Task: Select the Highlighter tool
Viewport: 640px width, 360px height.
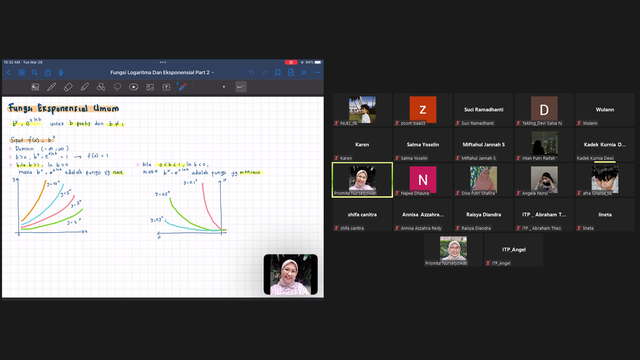Action: tap(84, 87)
